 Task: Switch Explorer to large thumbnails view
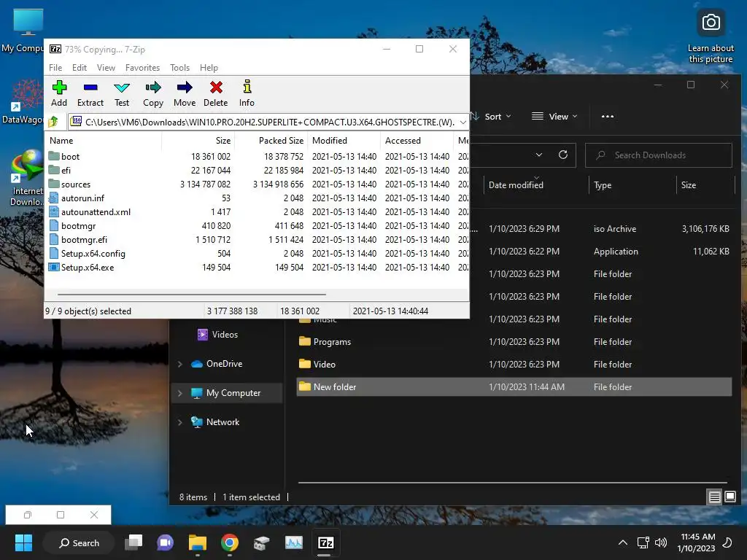click(x=729, y=497)
